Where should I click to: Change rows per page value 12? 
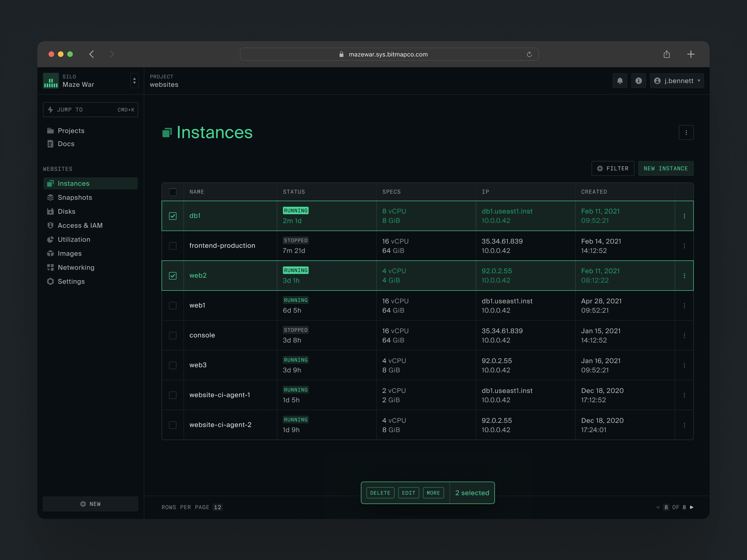(x=217, y=507)
